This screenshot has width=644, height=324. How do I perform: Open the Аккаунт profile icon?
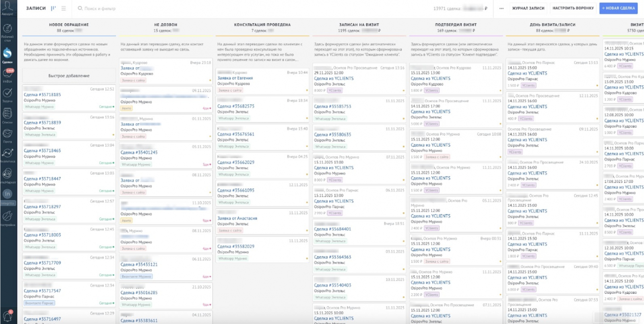[x=7, y=6]
